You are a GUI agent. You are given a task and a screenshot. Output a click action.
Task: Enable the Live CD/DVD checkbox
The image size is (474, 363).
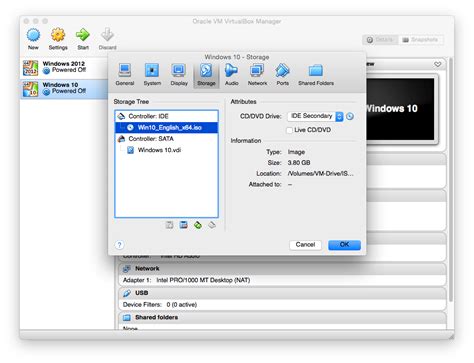290,130
